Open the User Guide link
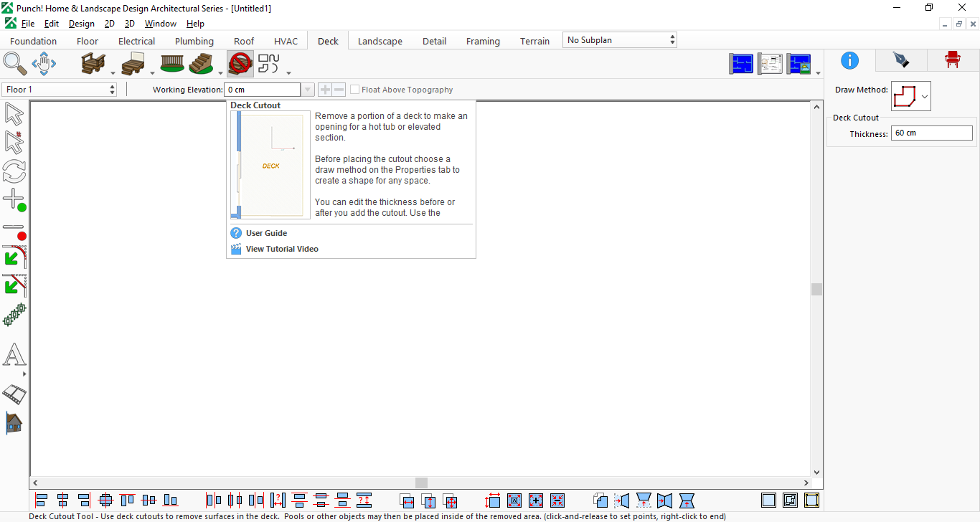The image size is (980, 522). (266, 233)
